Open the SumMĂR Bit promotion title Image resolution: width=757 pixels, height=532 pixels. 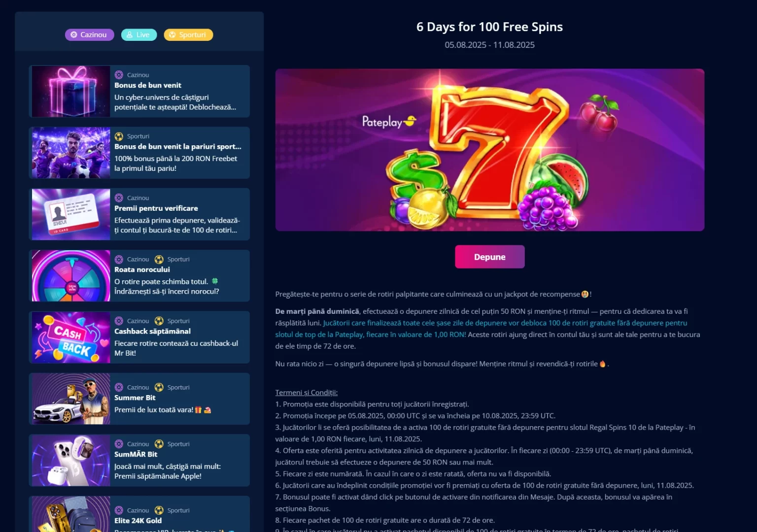[x=136, y=455]
